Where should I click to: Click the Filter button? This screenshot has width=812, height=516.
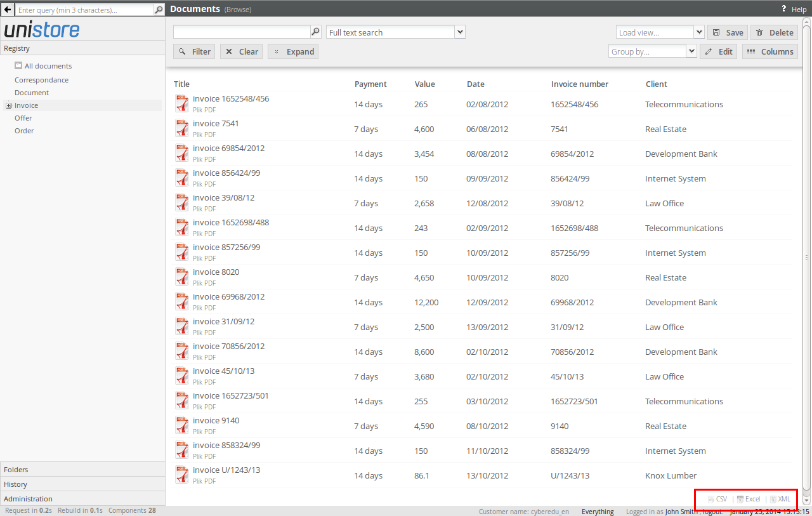[194, 51]
